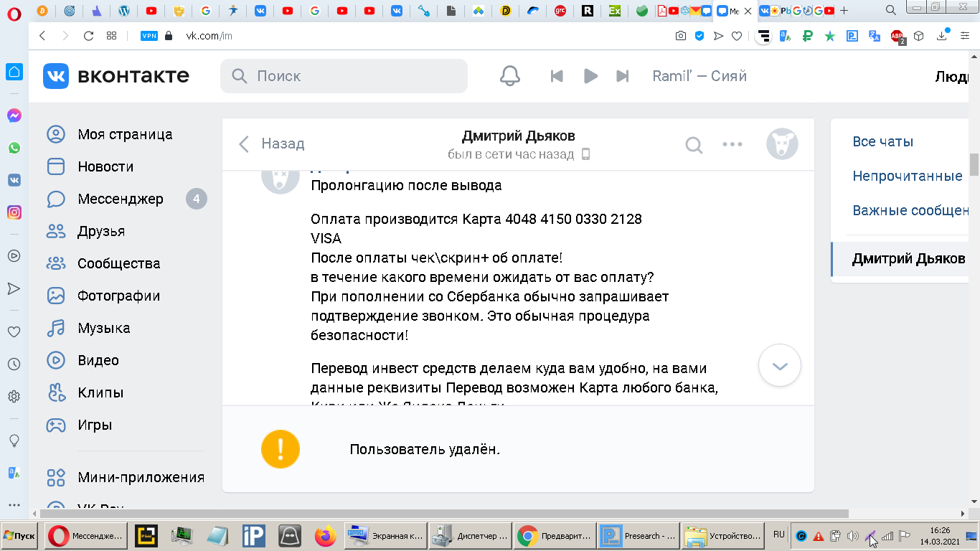
Task: Click chat header dog avatar
Action: click(782, 143)
